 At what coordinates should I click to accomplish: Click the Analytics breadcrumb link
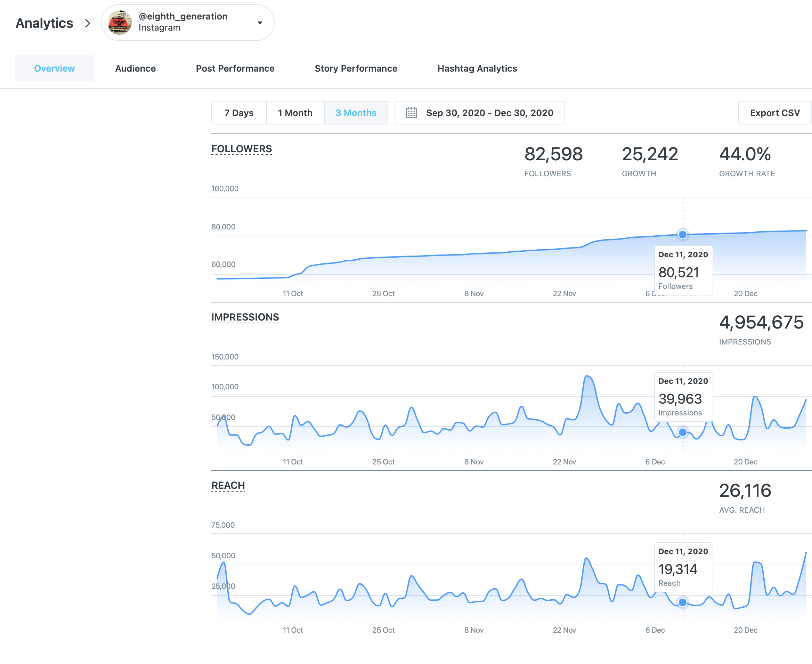coord(44,23)
